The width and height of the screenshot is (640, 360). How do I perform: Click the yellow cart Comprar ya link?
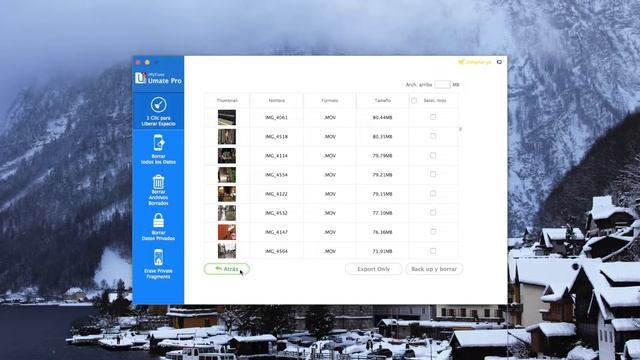tap(475, 62)
